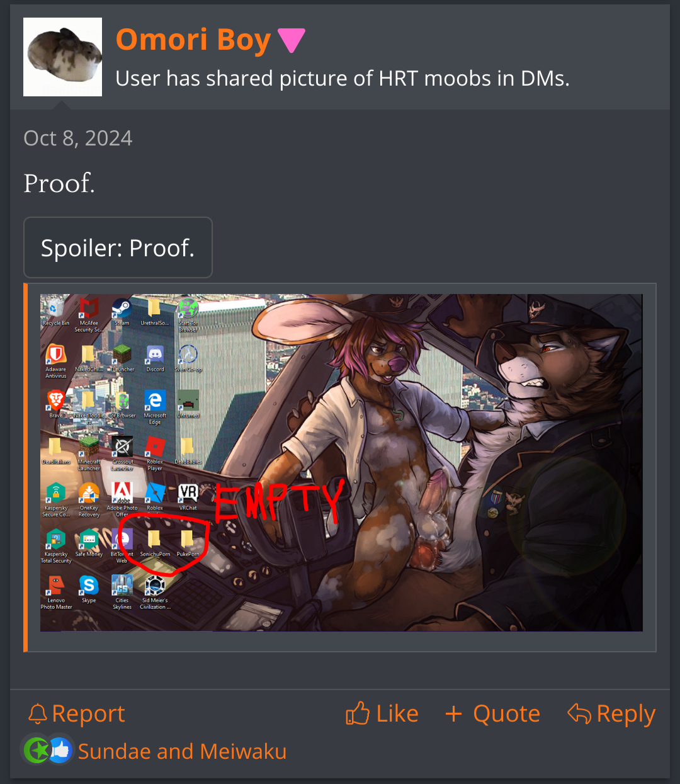The width and height of the screenshot is (680, 784).
Task: Click the blue thumbs-up reaction icon
Action: point(60,751)
